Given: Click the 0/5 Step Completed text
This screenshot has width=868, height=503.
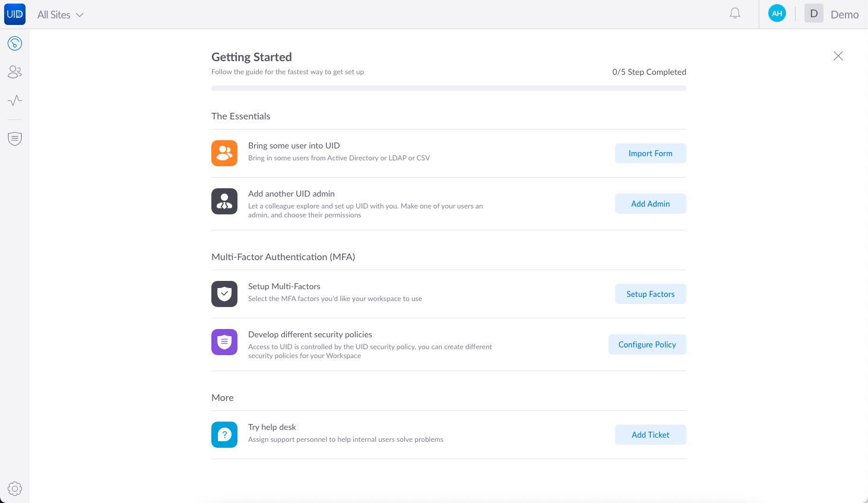Looking at the screenshot, I should click(x=649, y=72).
